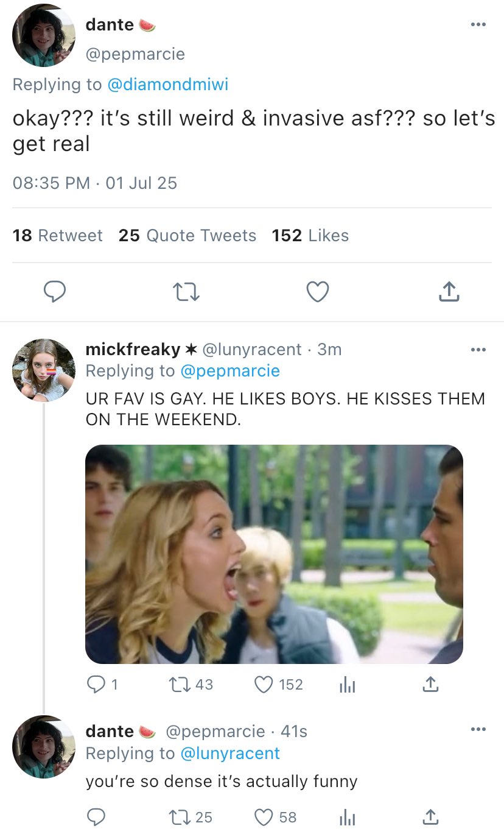504x837 pixels.
Task: Like the main tweet with heart icon
Action: pyautogui.click(x=317, y=292)
